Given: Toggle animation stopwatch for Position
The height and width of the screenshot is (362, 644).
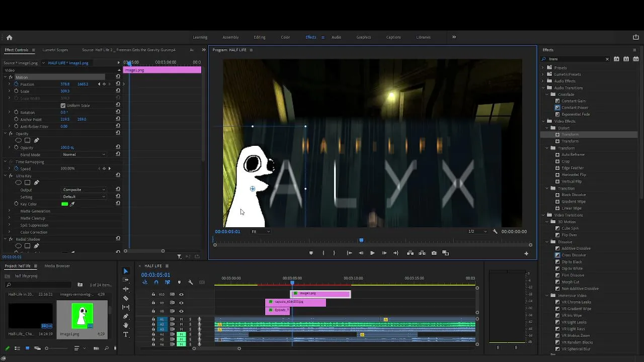Looking at the screenshot, I should pyautogui.click(x=16, y=84).
